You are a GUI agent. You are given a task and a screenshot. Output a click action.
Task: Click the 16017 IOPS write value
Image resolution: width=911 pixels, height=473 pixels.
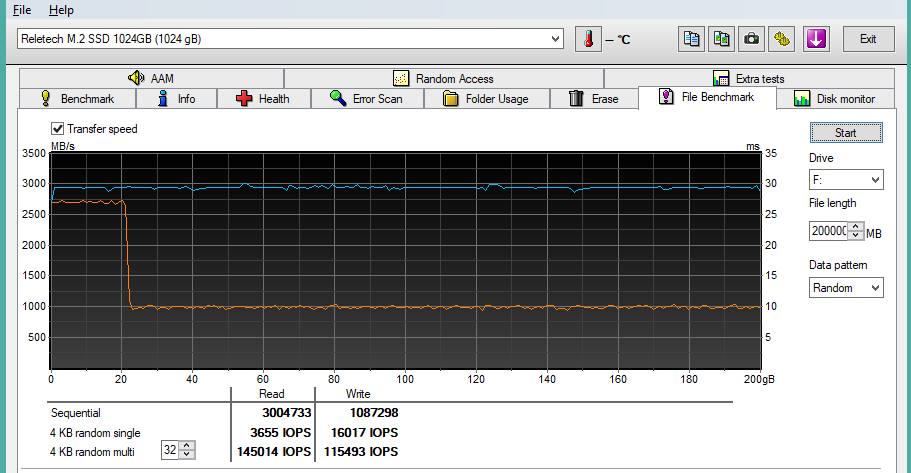pos(364,433)
